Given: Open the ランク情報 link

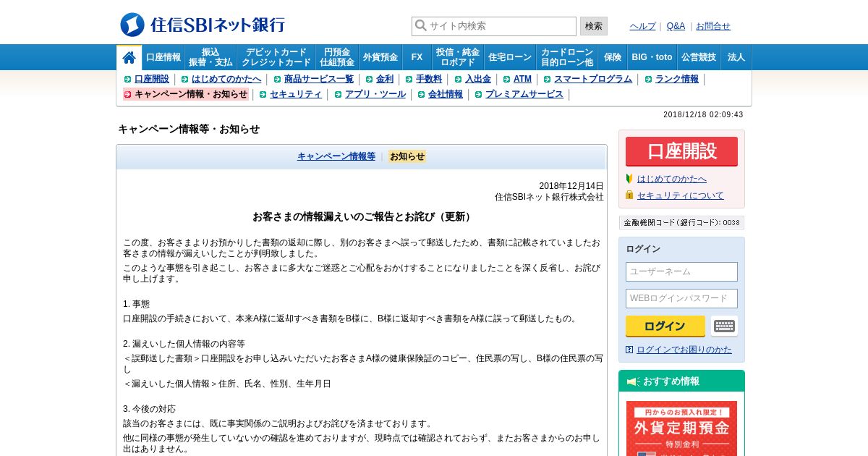Looking at the screenshot, I should tap(677, 79).
